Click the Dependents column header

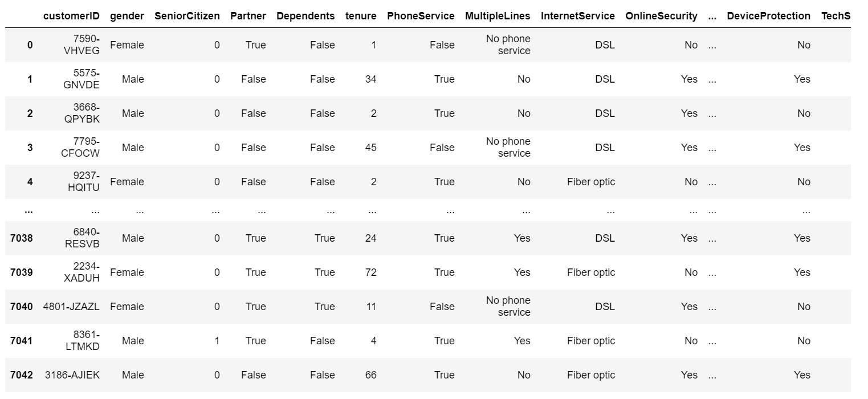point(305,16)
